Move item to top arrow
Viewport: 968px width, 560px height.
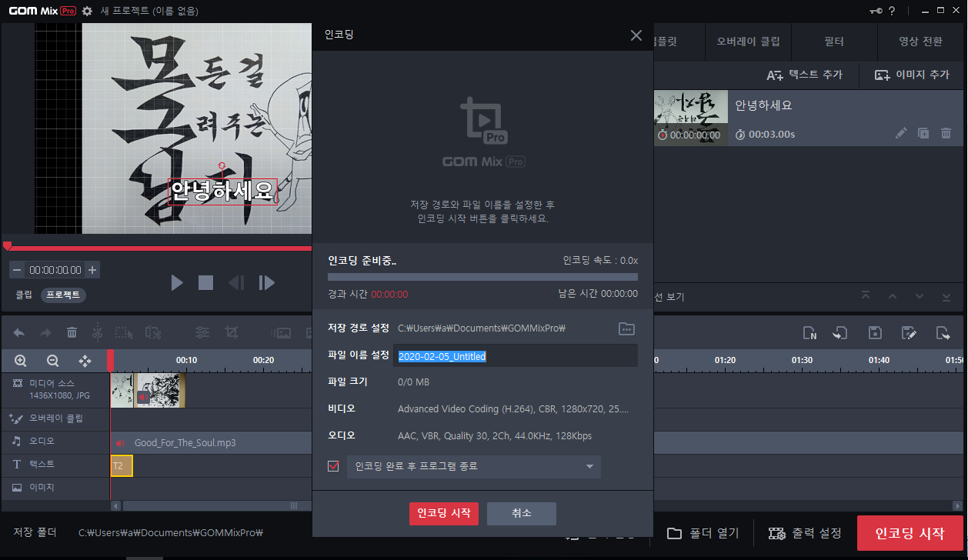tap(866, 295)
